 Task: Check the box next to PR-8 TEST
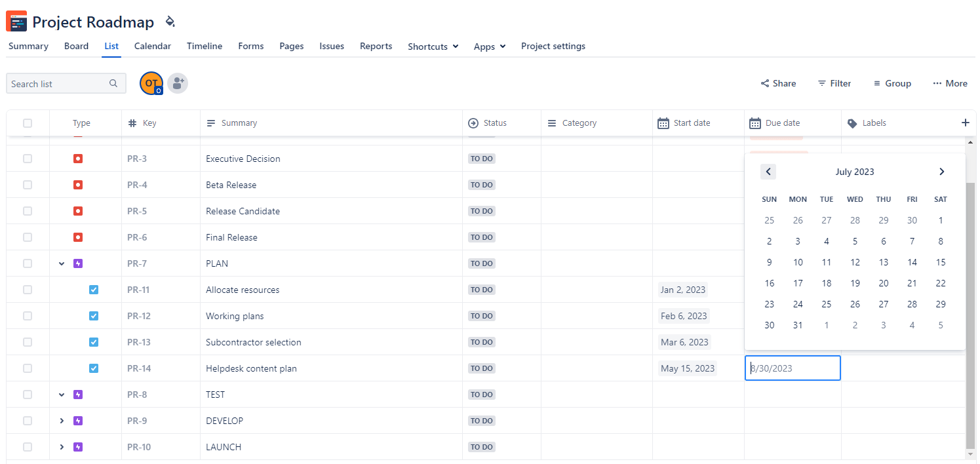28,394
